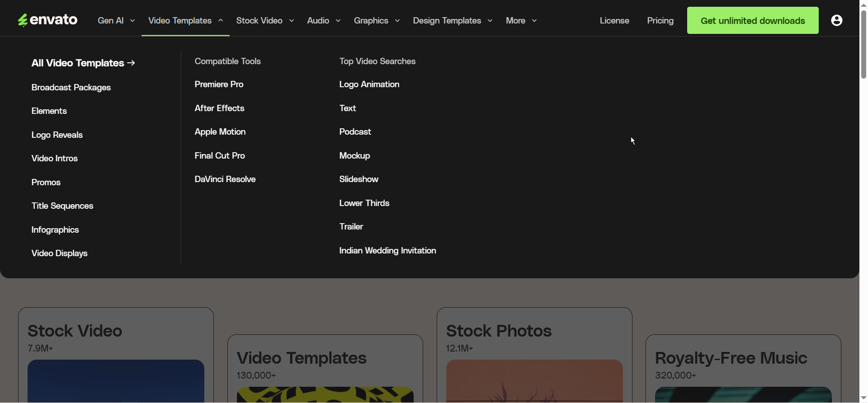
Task: Expand the Stock Video dropdown
Action: click(x=265, y=21)
